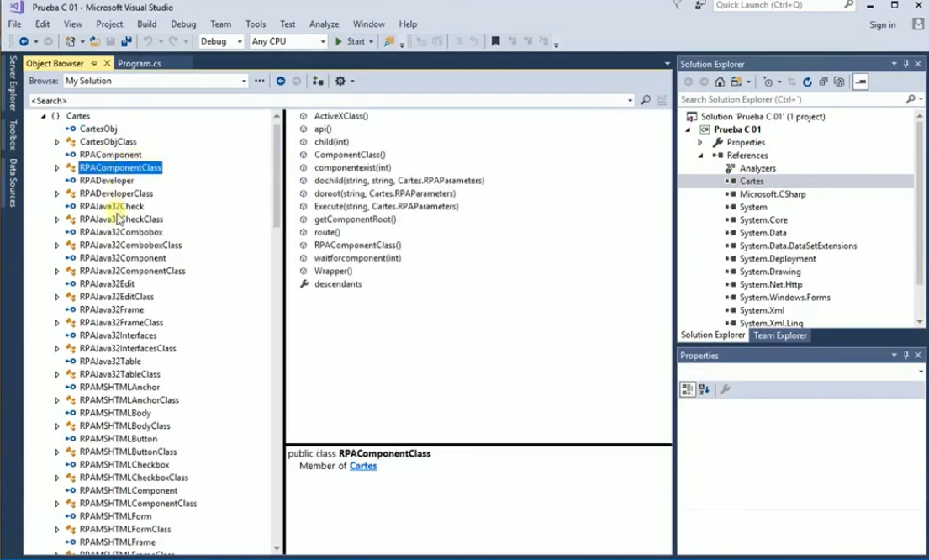
Task: Toggle Categorized view in Properties panel
Action: (687, 389)
